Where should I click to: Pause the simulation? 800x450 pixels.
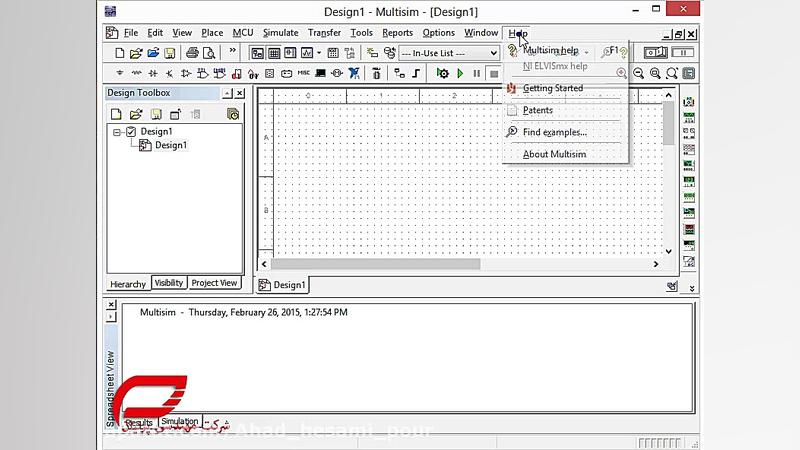click(477, 73)
